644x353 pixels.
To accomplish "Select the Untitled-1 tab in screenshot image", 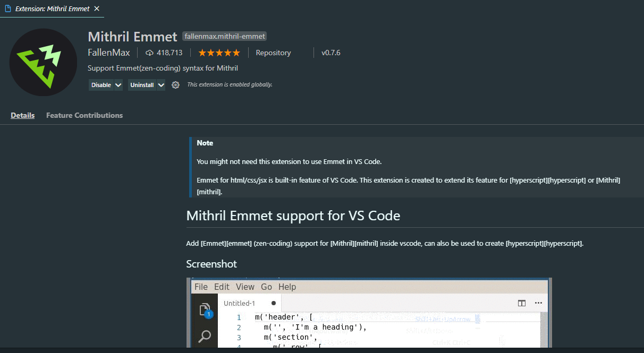I will point(250,303).
